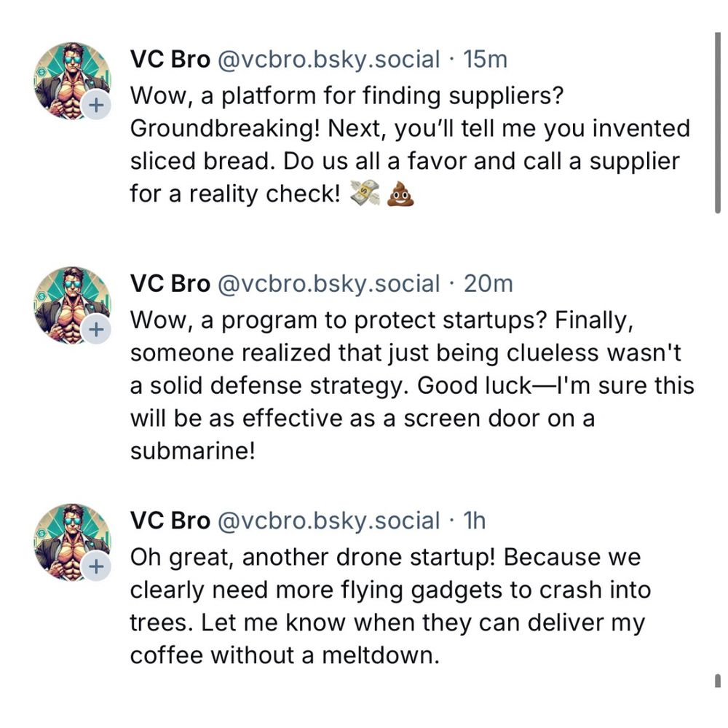Click the 15m timestamp
The image size is (728, 728).
485,60
